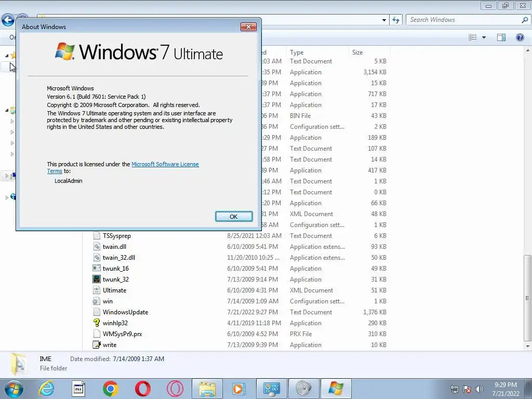Open the view options dropdown arrow
The image size is (532, 399).
484,37
